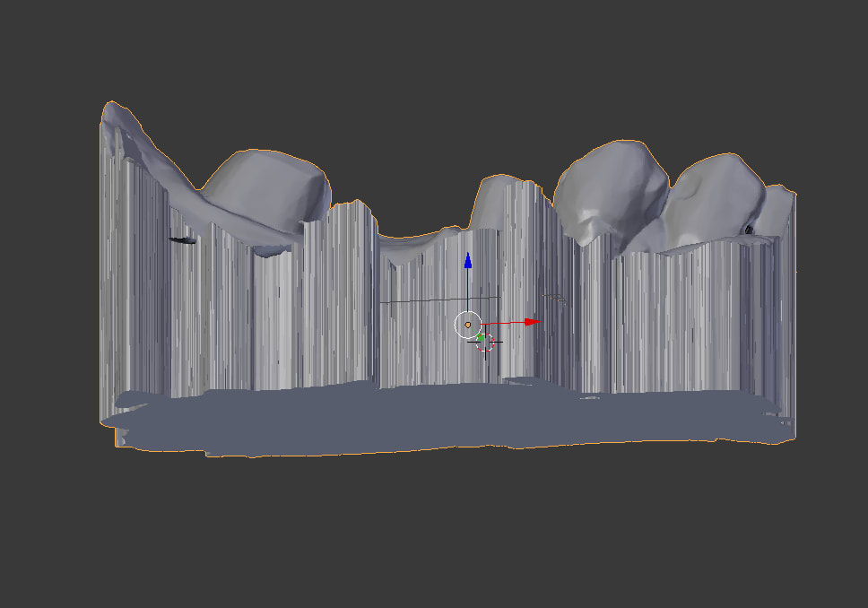The height and width of the screenshot is (608, 868).
Task: Click the small black hole on mesh's left side
Action: click(x=183, y=239)
